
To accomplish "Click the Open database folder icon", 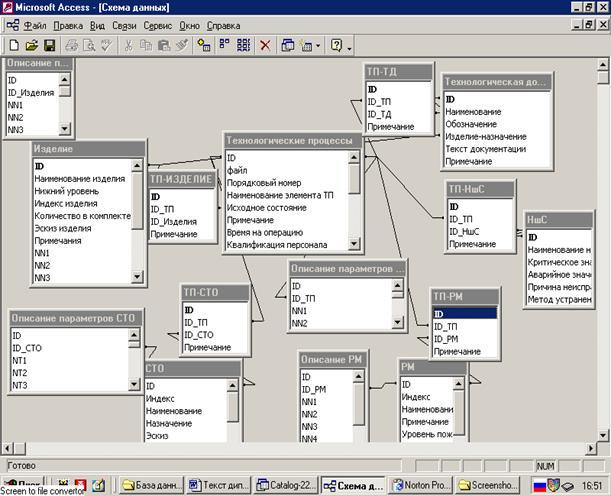I will pyautogui.click(x=32, y=45).
